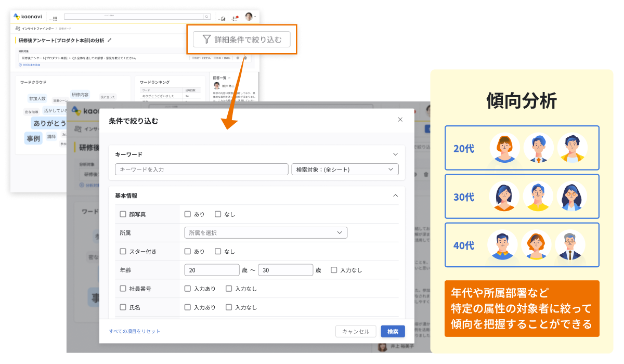
Task: Tick the スター付き checkbox
Action: tap(123, 251)
